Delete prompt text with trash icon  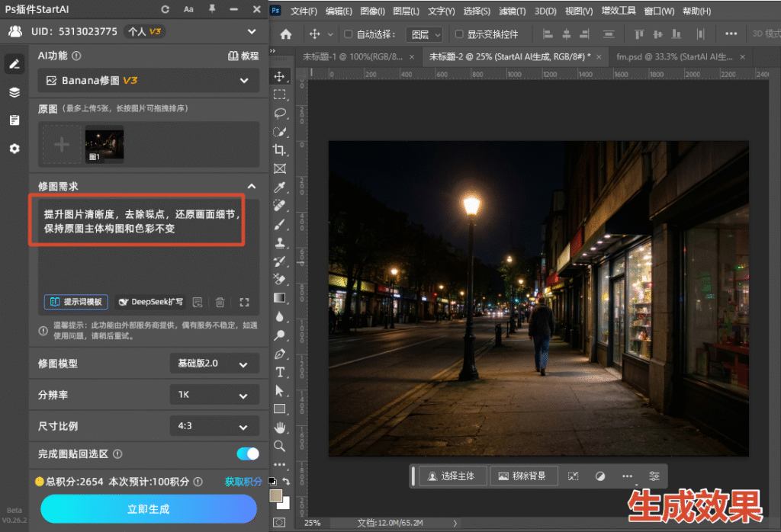coord(220,302)
